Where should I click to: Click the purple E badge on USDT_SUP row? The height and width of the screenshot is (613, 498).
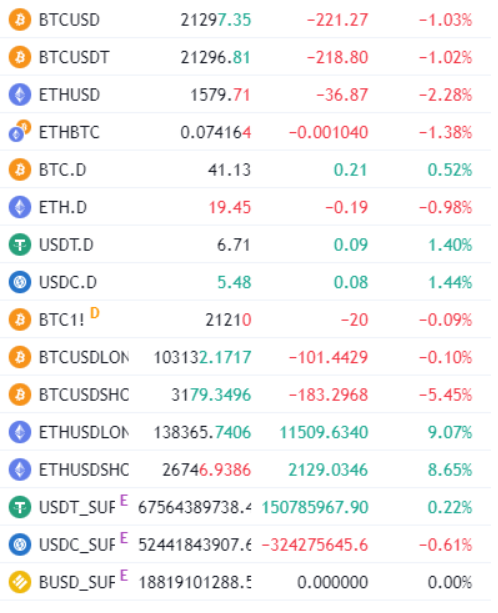pyautogui.click(x=124, y=500)
